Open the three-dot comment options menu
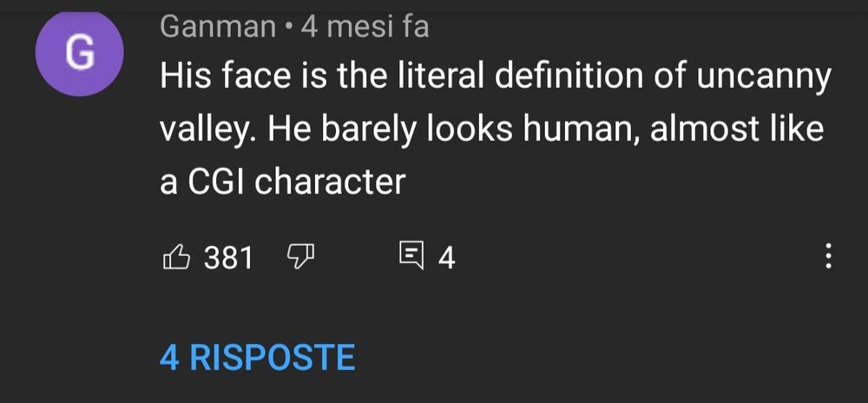868x403 pixels. coord(828,257)
